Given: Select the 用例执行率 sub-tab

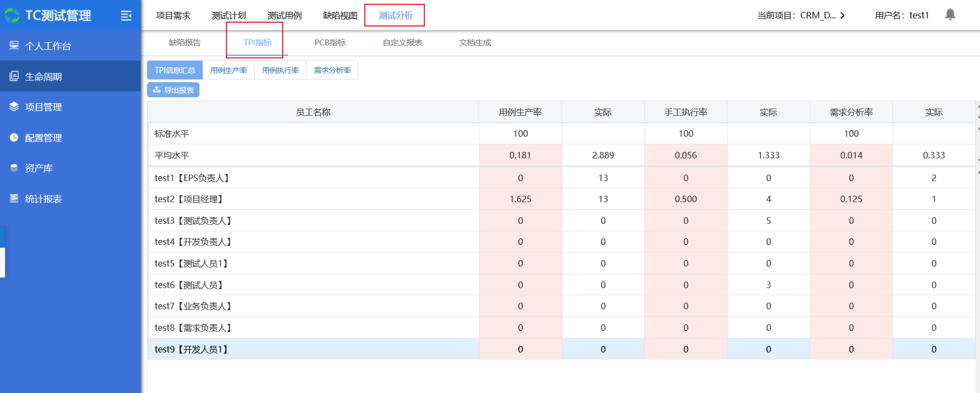Looking at the screenshot, I should point(280,70).
